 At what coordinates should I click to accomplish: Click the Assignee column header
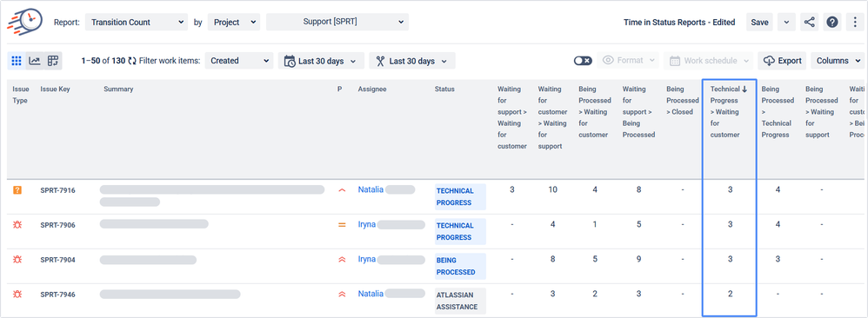(372, 89)
